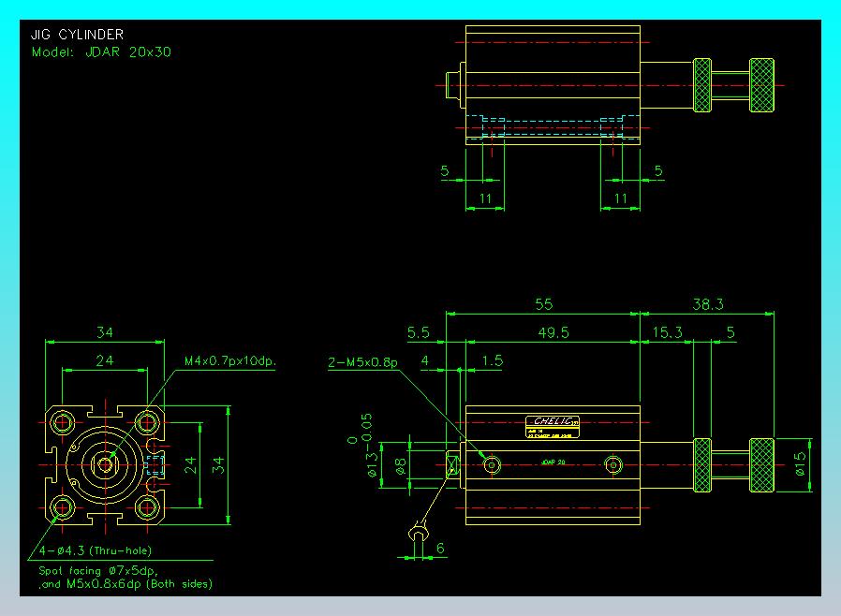Select the 55 overall length dimension
841x616 pixels.
coord(543,304)
